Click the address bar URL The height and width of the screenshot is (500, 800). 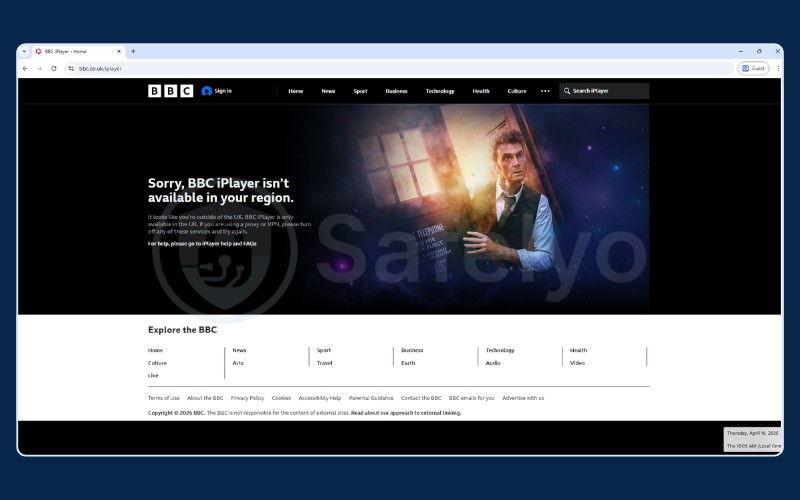coord(100,68)
